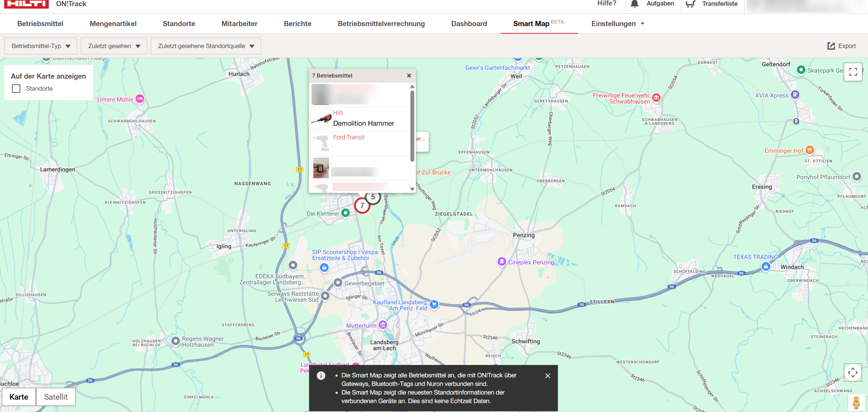Click the Export icon button
The height and width of the screenshot is (412, 868).
point(831,46)
